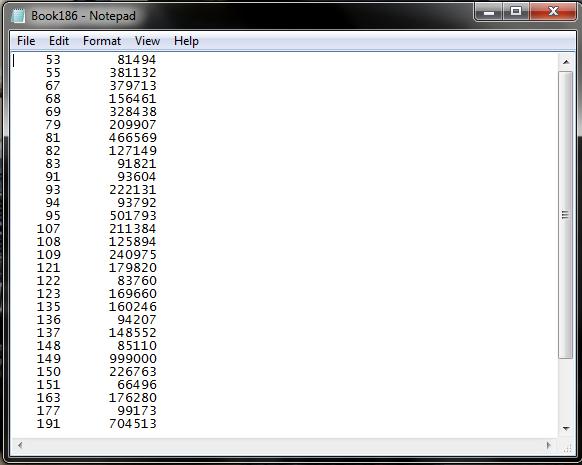The width and height of the screenshot is (582, 465).
Task: Click the value 466569
Action: [133, 137]
